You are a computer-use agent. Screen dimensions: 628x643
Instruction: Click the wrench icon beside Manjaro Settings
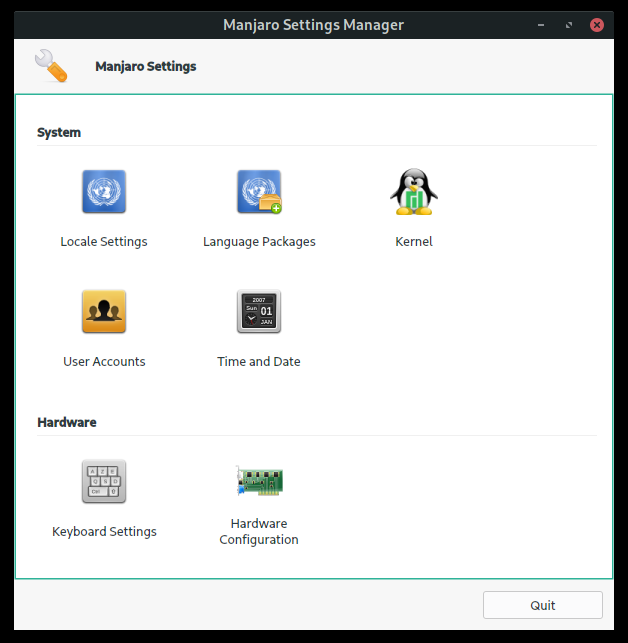tap(51, 66)
